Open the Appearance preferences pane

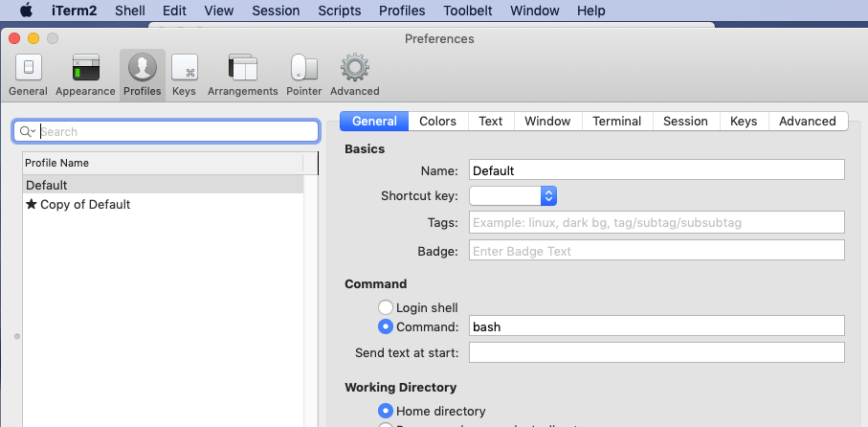coord(85,75)
